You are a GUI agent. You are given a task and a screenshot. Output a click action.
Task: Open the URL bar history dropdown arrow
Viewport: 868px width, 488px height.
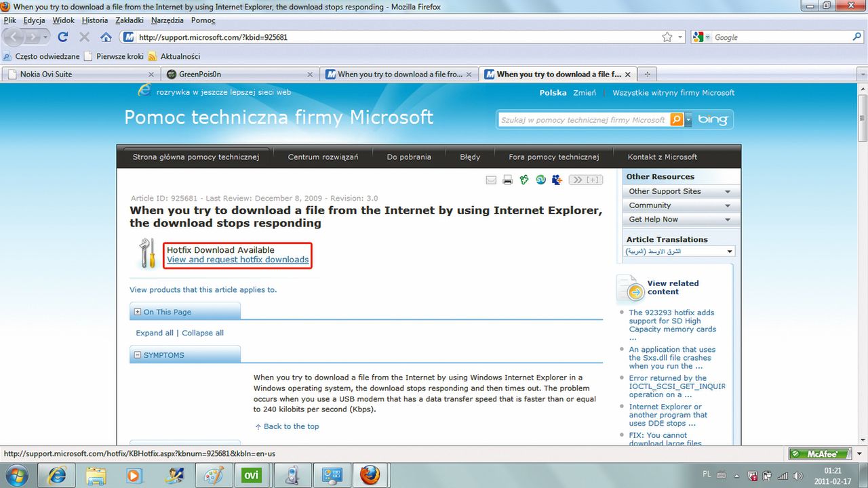[681, 37]
